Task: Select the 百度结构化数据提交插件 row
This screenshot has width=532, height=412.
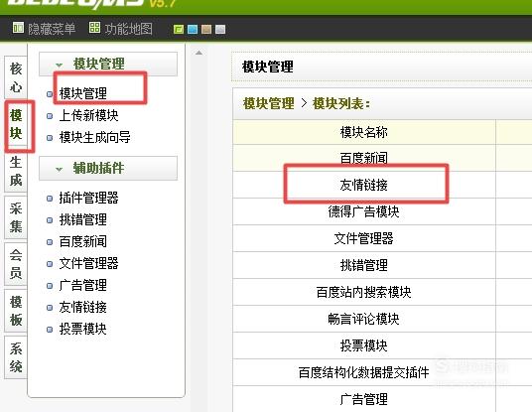Action: click(364, 372)
